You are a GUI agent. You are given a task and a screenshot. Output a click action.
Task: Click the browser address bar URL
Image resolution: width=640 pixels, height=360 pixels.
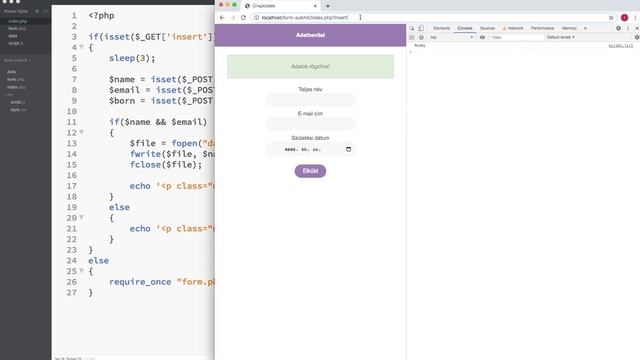(305, 18)
